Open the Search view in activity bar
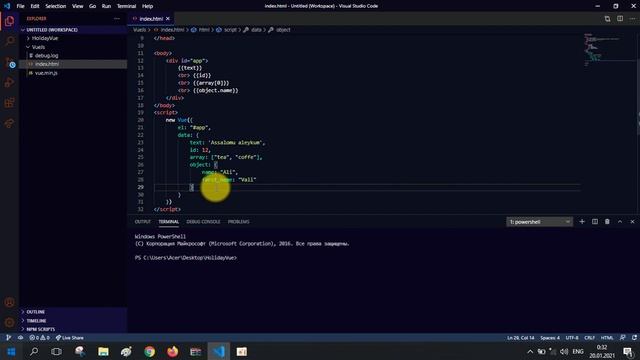Viewport: 640px width, 360px height. tap(9, 41)
